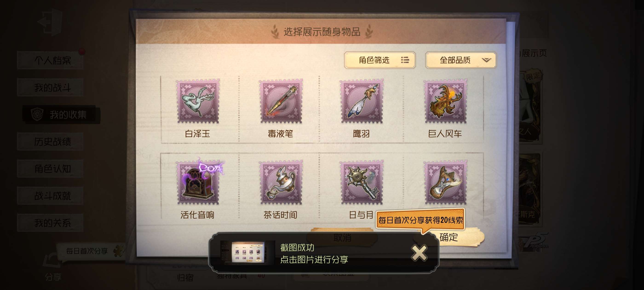This screenshot has width=644, height=290.
Task: Dismiss the 截图成功 screenshot notification
Action: 419,253
